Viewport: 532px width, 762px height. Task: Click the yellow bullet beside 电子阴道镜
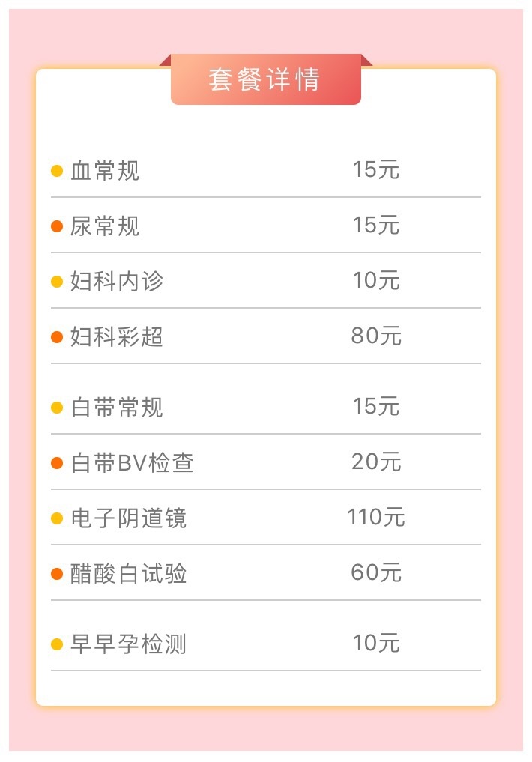tap(57, 518)
